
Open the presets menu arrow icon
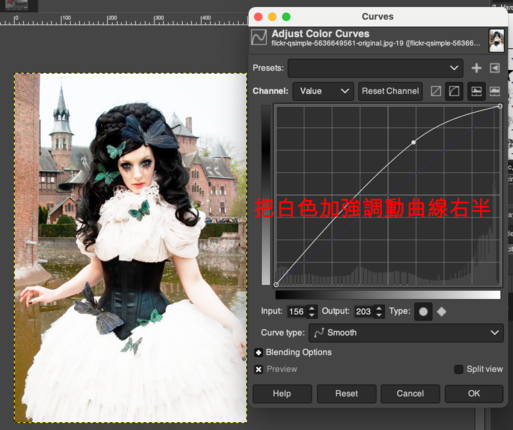click(495, 68)
